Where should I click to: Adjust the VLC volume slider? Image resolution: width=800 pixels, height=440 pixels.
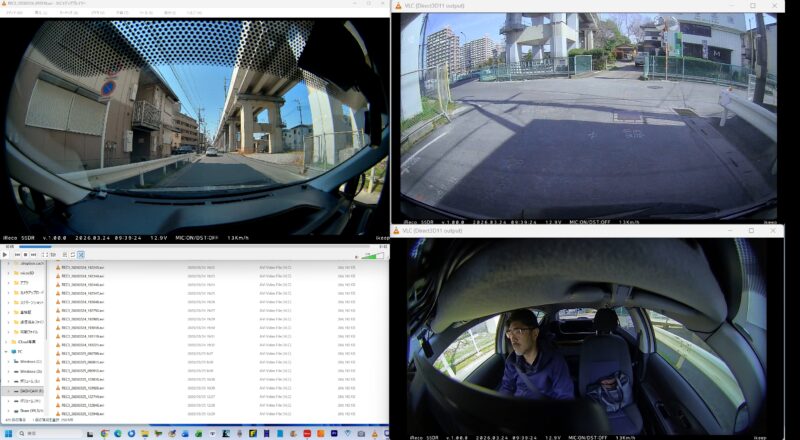371,255
